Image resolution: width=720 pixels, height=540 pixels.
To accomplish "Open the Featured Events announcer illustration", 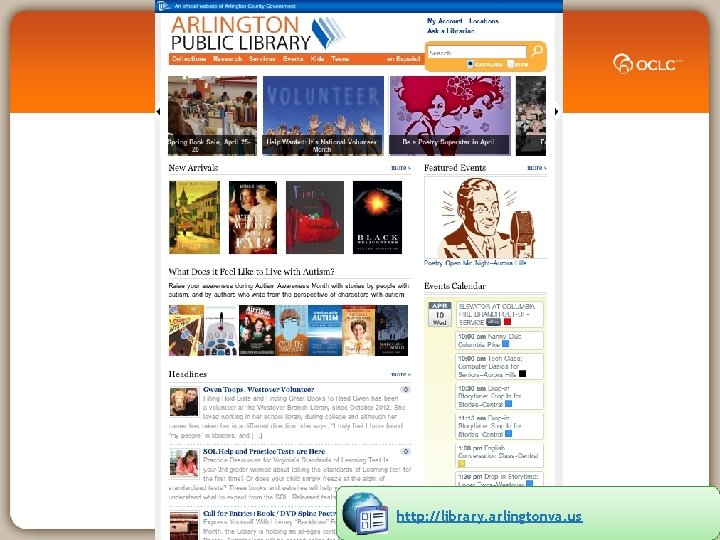I will (485, 218).
